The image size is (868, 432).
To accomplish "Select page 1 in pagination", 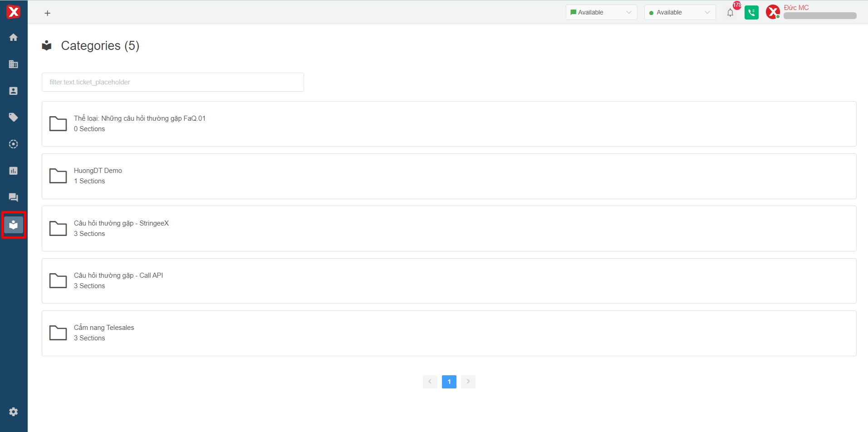I will tap(449, 382).
